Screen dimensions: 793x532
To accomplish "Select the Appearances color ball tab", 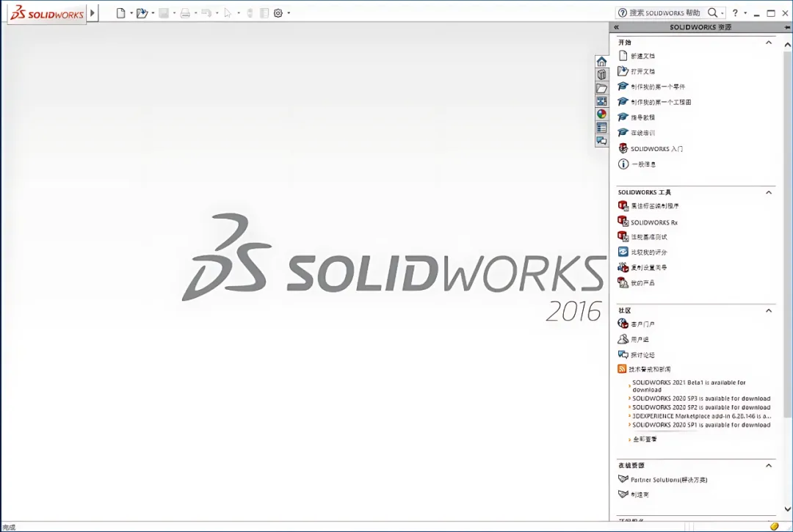I will pyautogui.click(x=601, y=114).
